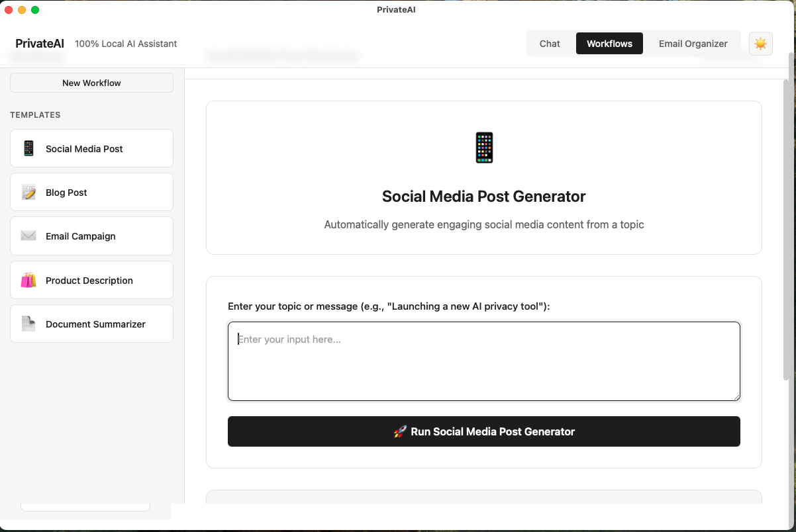796x532 pixels.
Task: Select the Workflows tab
Action: pos(609,43)
